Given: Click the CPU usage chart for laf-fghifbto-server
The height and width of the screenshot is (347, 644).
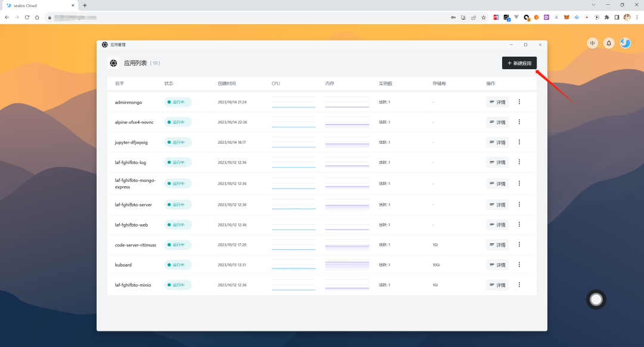Looking at the screenshot, I should point(293,205).
